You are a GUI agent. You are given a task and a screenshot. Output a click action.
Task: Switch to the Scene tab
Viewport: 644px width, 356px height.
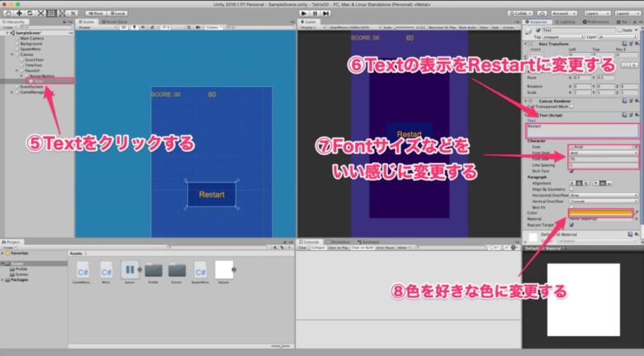coord(87,21)
